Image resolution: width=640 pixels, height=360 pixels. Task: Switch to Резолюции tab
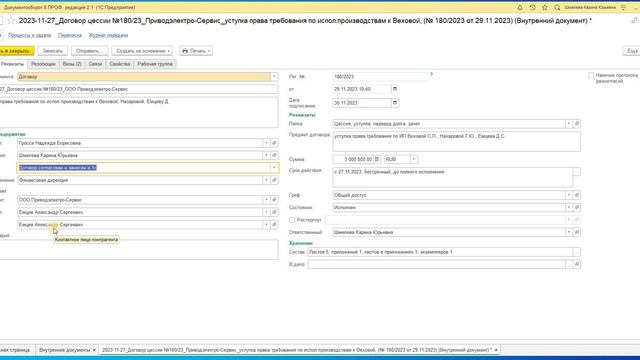coord(43,64)
